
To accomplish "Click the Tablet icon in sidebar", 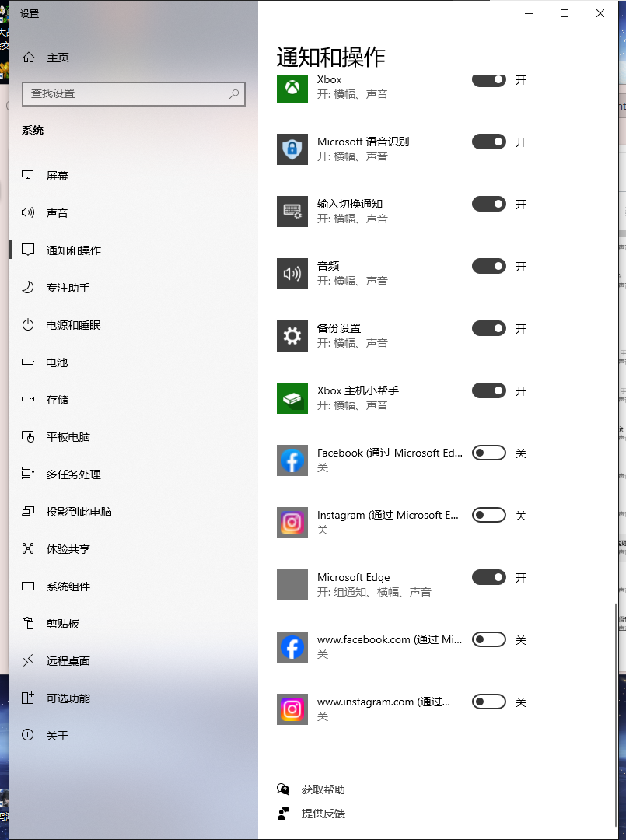I will (x=28, y=436).
